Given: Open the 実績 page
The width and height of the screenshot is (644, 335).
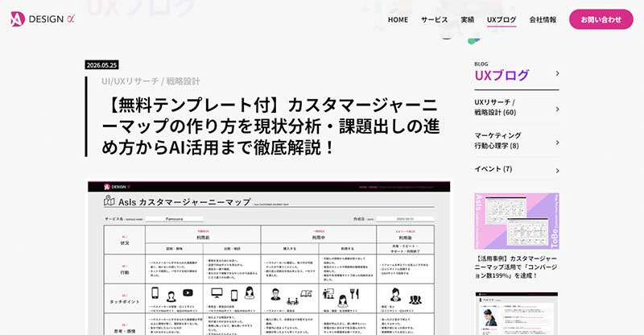Looking at the screenshot, I should [x=467, y=19].
